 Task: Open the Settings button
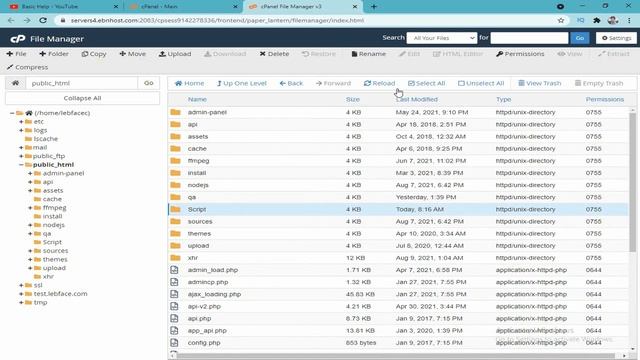616,38
